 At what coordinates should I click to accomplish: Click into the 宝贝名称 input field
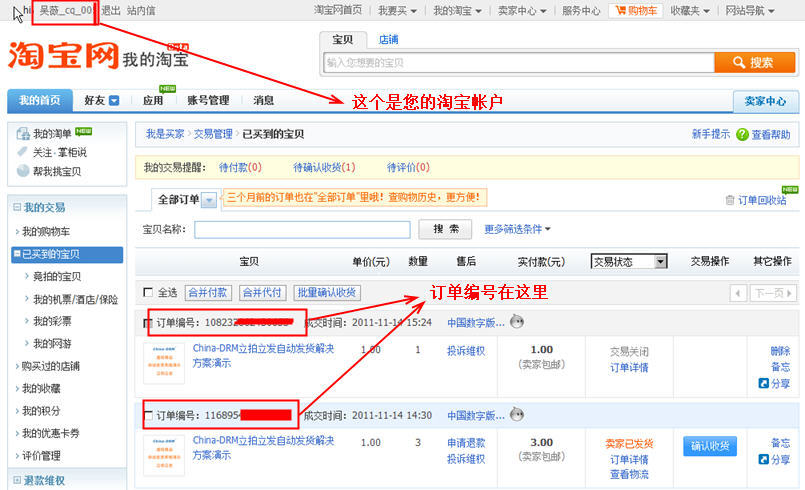pyautogui.click(x=302, y=230)
